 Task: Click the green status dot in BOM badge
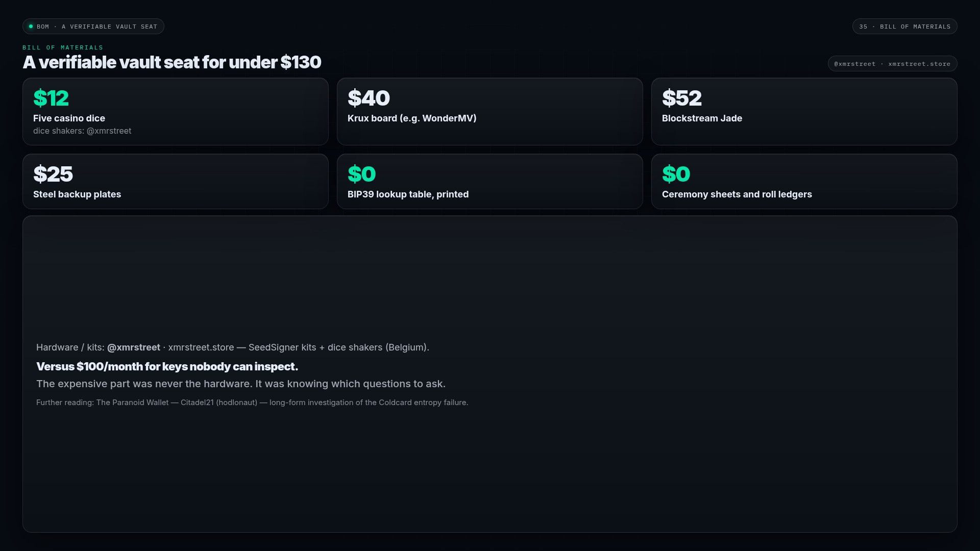[x=31, y=27]
